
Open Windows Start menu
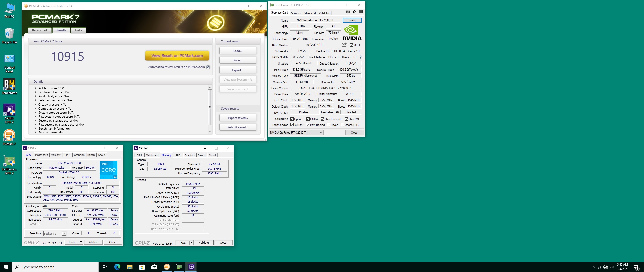click(x=6, y=267)
